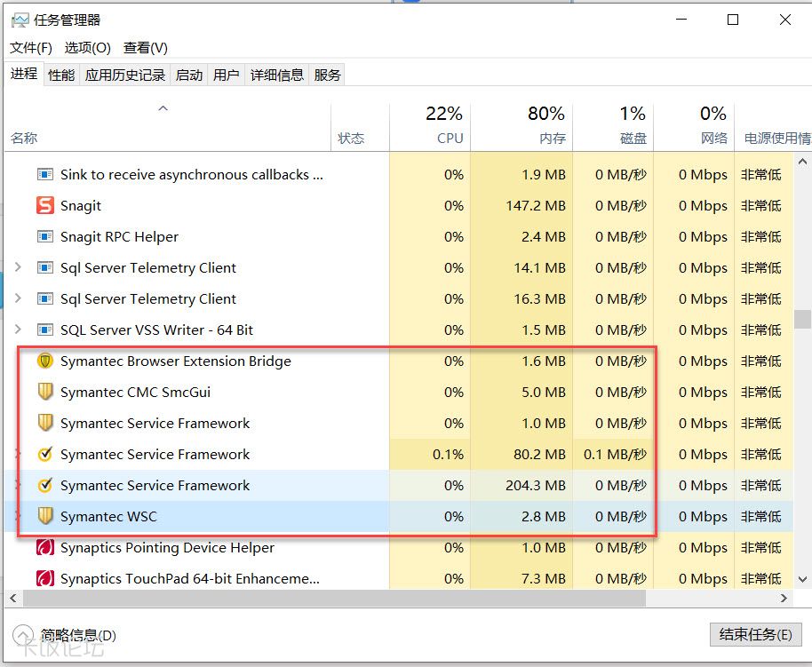Switch to the 进程 tab
Screen dimensions: 812x667
24,74
